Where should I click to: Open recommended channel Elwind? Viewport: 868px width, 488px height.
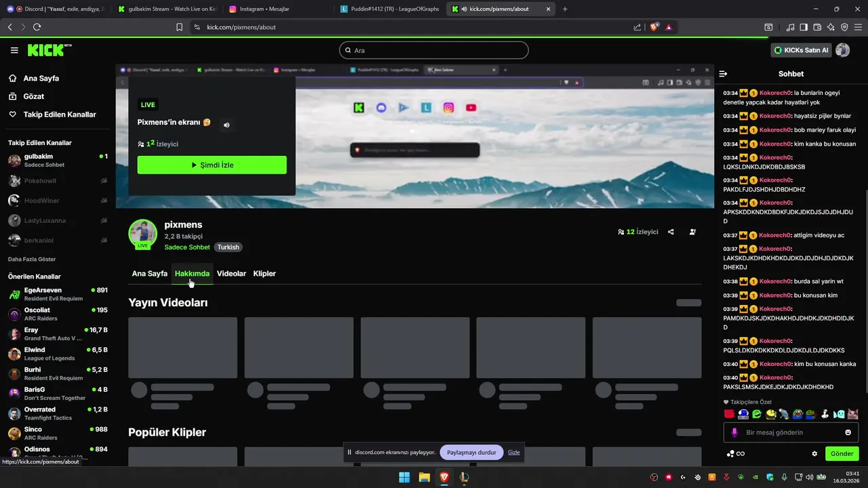[x=58, y=354]
